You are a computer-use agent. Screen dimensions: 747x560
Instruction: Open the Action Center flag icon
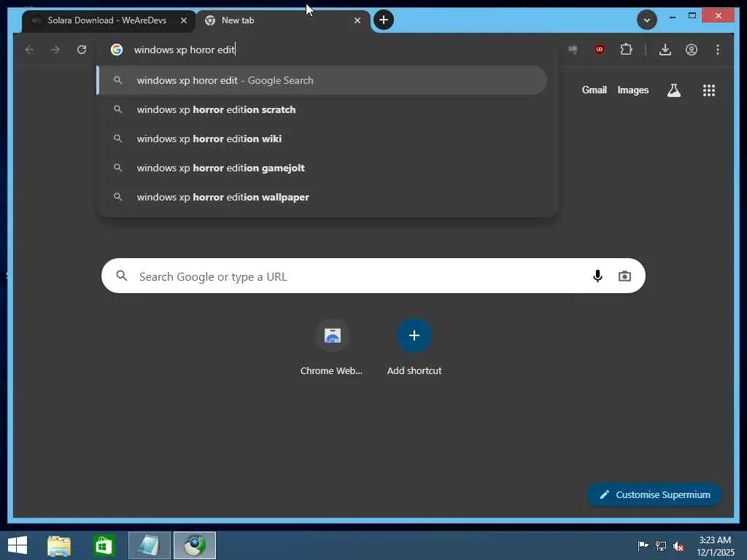pos(643,545)
